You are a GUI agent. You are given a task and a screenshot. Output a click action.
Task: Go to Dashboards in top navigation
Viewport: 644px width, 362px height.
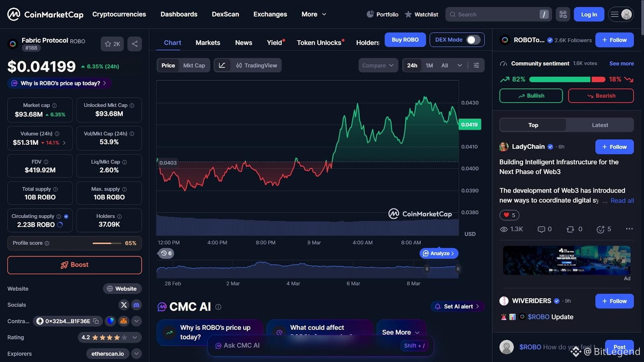[179, 14]
